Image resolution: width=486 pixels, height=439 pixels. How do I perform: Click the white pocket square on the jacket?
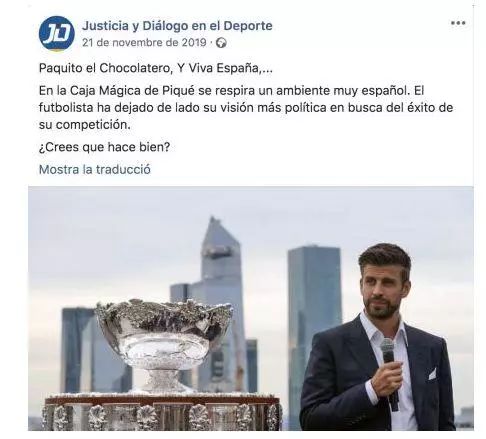click(x=432, y=374)
